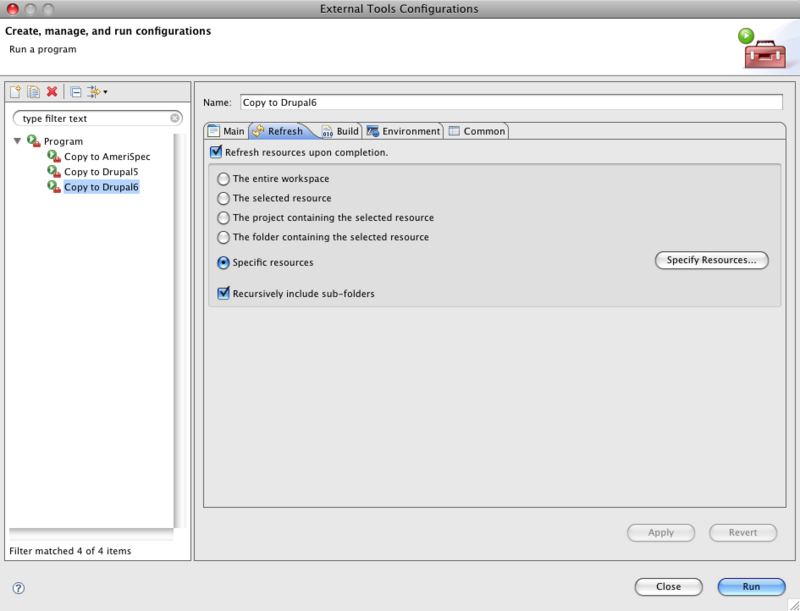Click the Run button
Image resolution: width=800 pixels, height=611 pixels.
click(751, 587)
